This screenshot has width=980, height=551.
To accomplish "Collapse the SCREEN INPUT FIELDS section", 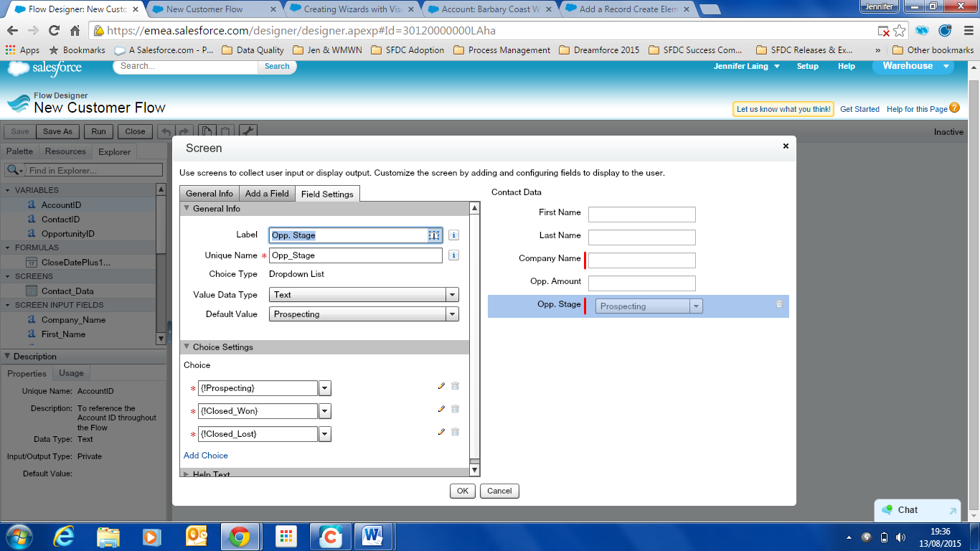I will pyautogui.click(x=8, y=305).
